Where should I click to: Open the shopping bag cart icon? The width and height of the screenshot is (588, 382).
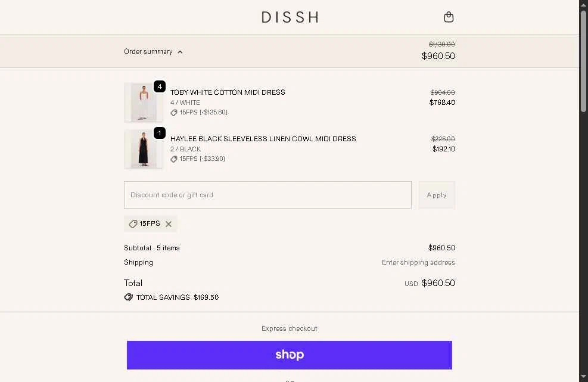pyautogui.click(x=449, y=17)
